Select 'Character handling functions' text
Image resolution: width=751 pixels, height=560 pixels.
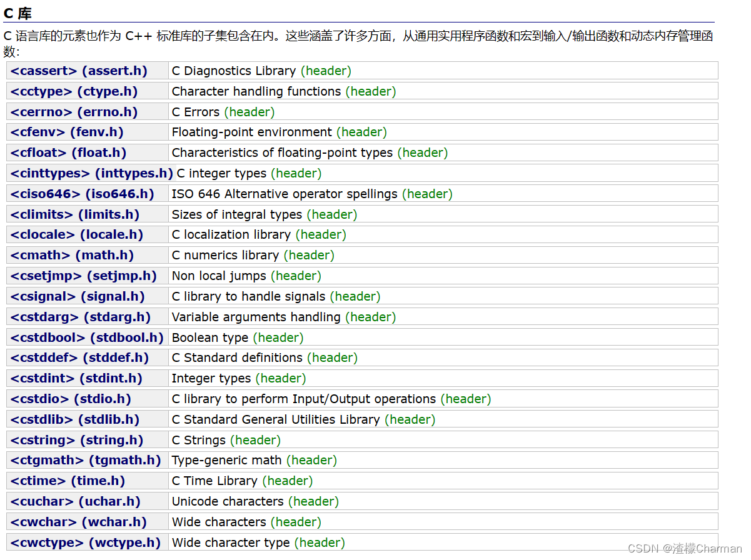tap(256, 91)
